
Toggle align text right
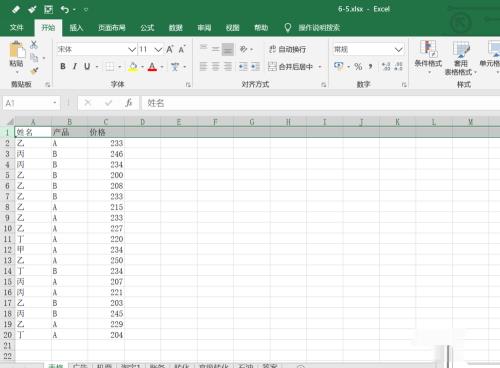228,67
